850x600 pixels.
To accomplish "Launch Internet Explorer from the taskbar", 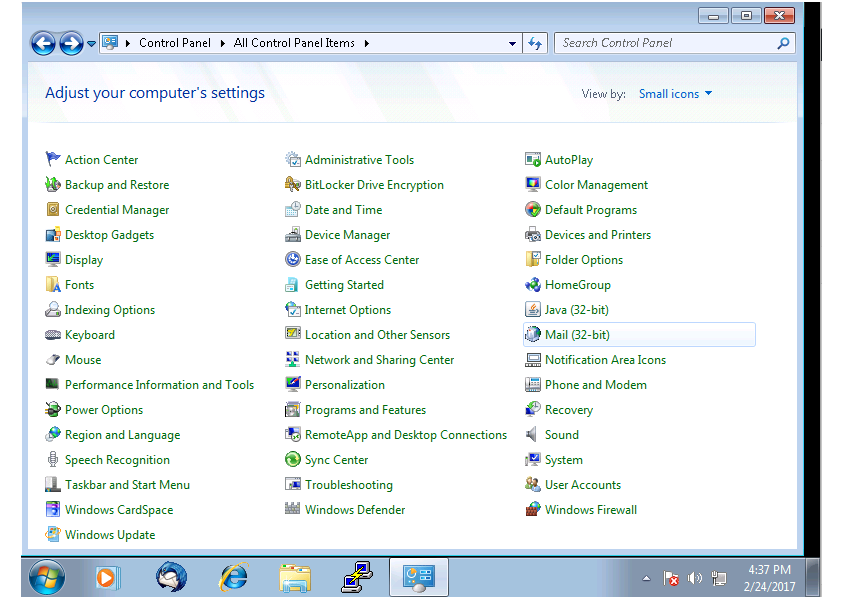I will point(234,577).
